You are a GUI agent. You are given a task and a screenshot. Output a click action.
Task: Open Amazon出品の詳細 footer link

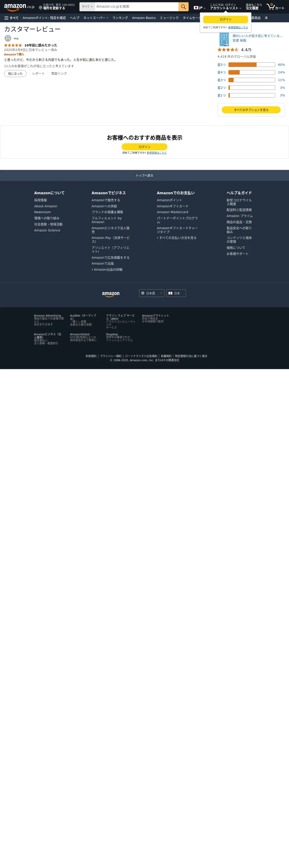click(108, 270)
